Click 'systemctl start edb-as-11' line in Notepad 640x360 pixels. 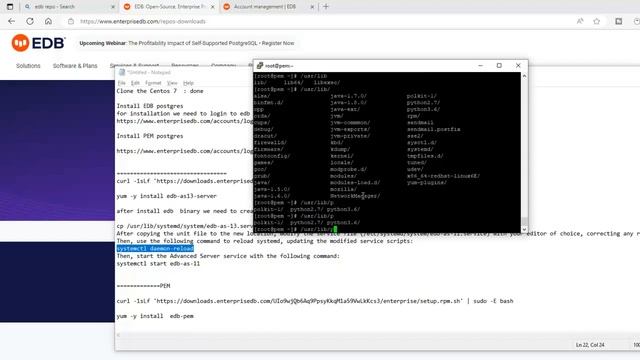(x=158, y=264)
